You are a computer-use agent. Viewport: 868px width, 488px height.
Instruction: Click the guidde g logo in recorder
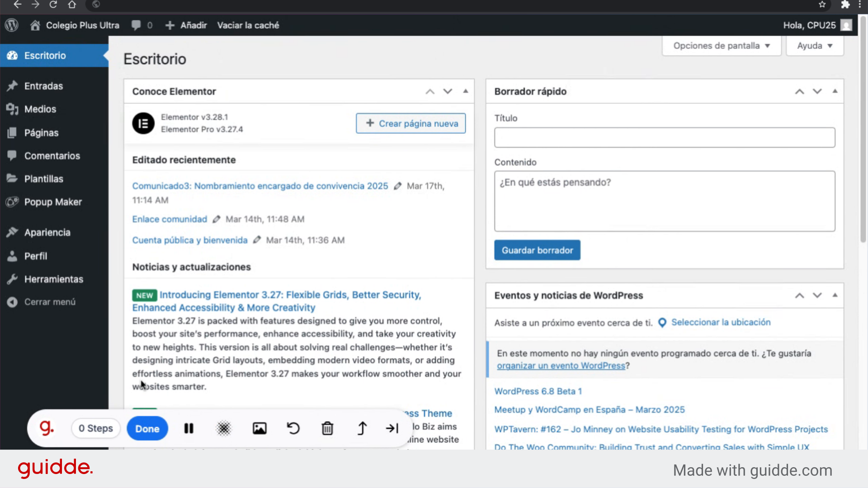pos(47,428)
